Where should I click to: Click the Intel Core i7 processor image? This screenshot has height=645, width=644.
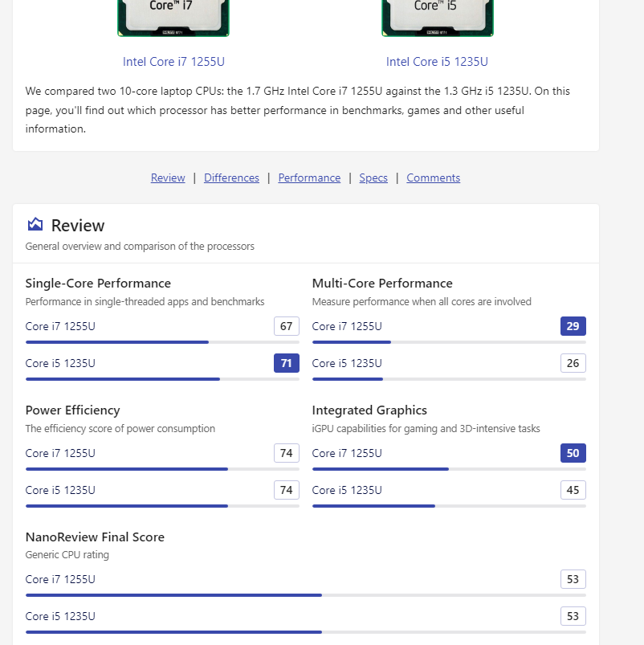point(173,18)
